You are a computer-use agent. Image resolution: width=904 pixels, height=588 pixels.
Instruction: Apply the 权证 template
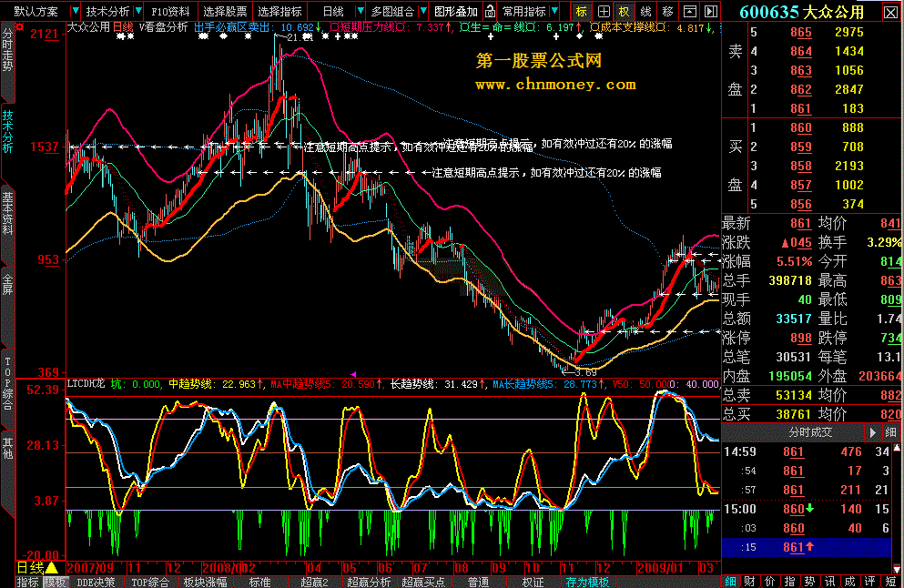pyautogui.click(x=533, y=583)
